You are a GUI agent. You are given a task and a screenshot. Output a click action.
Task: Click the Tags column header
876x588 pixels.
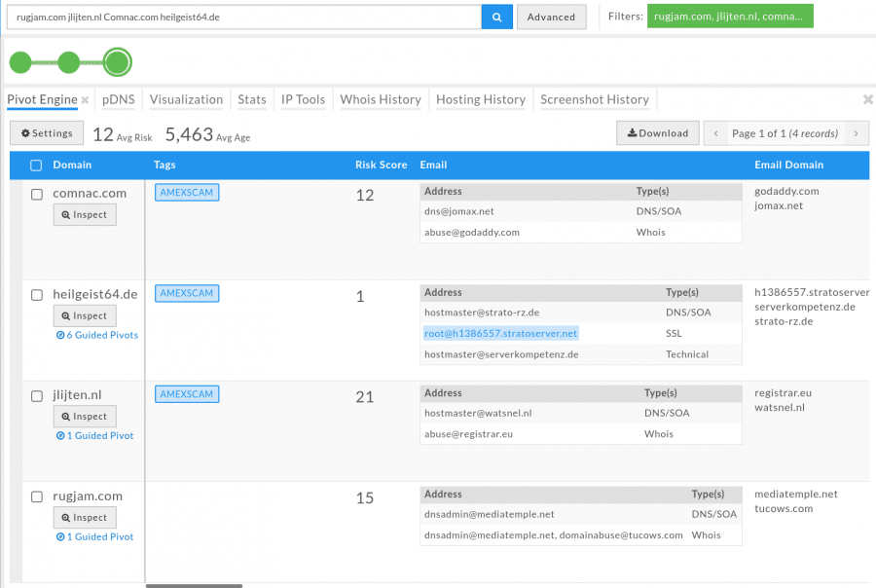click(164, 165)
